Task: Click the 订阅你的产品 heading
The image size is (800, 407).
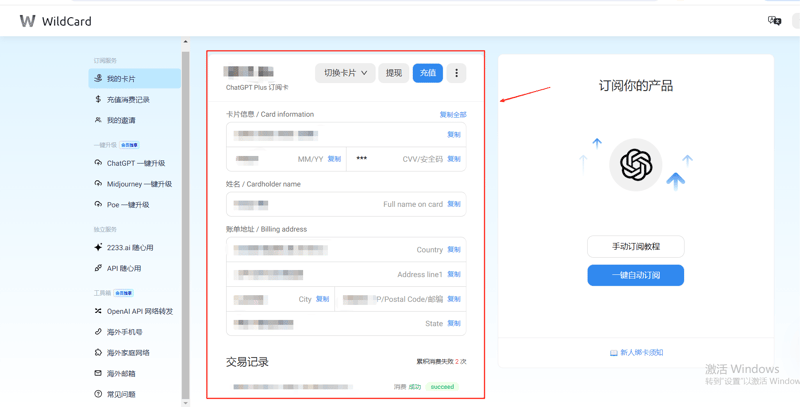Action: tap(636, 85)
